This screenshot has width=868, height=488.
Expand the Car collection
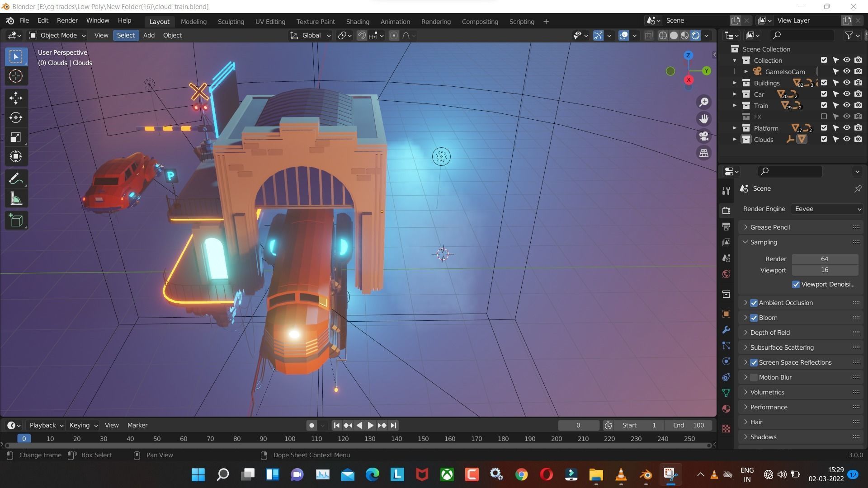tap(735, 94)
